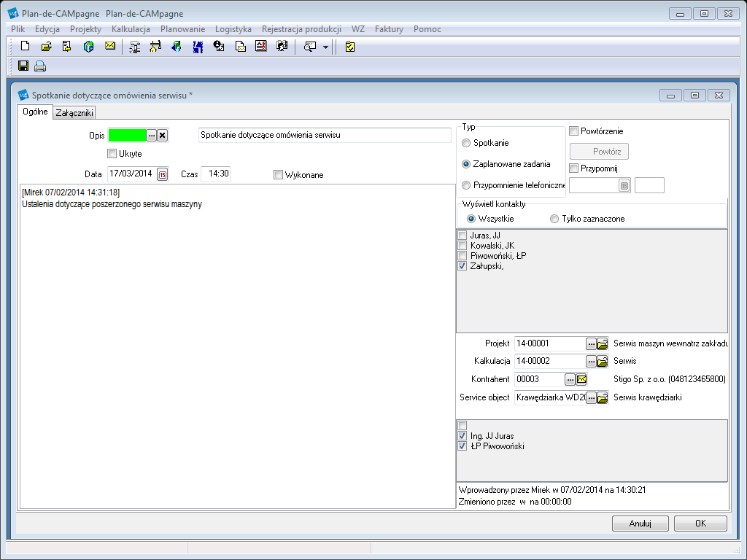Click the Czas time field
This screenshot has height=560, width=747.
(216, 174)
